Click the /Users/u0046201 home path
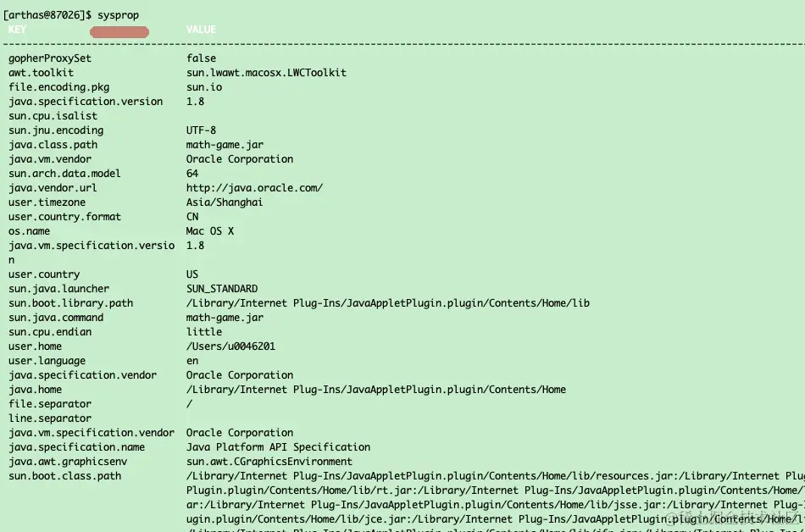The height and width of the screenshot is (532, 805). (x=230, y=346)
